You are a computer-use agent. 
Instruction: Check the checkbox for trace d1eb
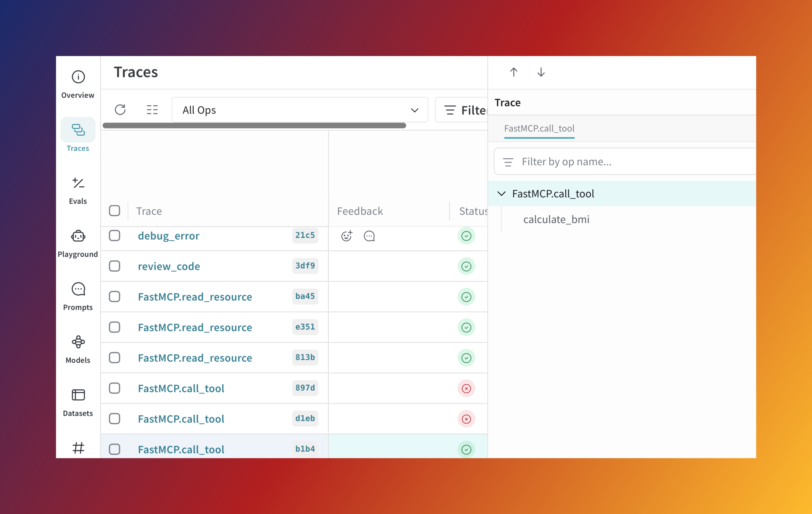click(x=114, y=419)
